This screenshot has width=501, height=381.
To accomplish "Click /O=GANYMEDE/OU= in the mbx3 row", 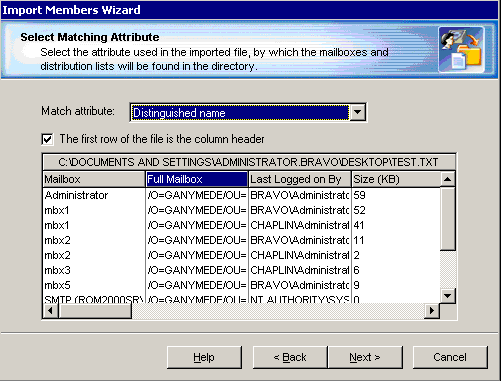I will 197,270.
